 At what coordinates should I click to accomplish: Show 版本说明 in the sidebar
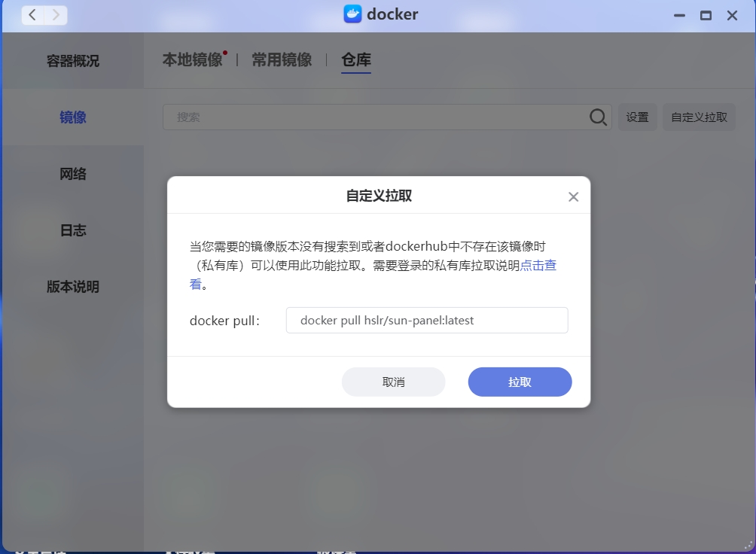tap(73, 287)
